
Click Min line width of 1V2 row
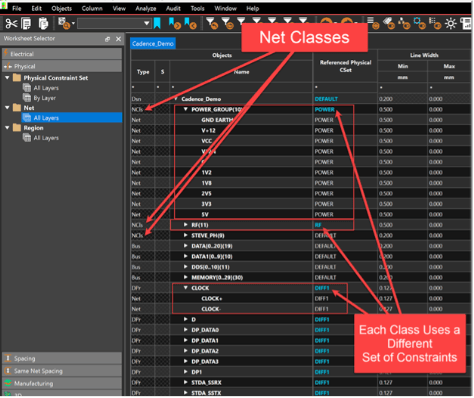(x=402, y=172)
